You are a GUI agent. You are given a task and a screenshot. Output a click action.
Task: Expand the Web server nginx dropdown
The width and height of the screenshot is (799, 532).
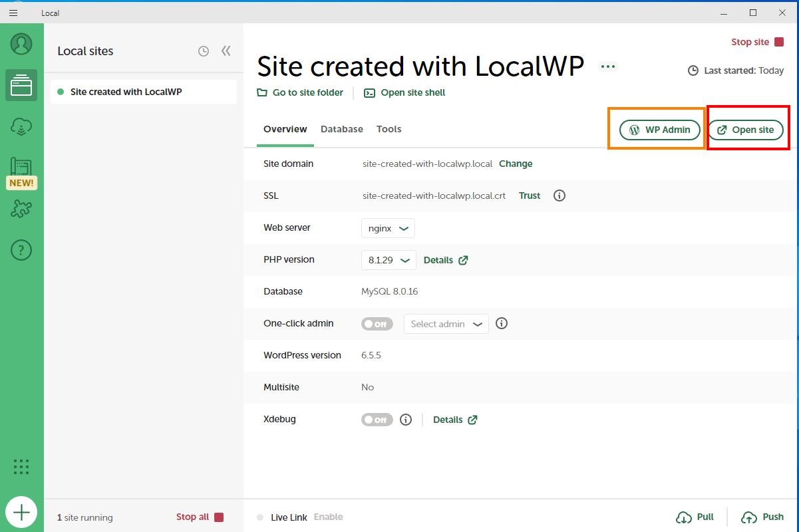tap(388, 228)
